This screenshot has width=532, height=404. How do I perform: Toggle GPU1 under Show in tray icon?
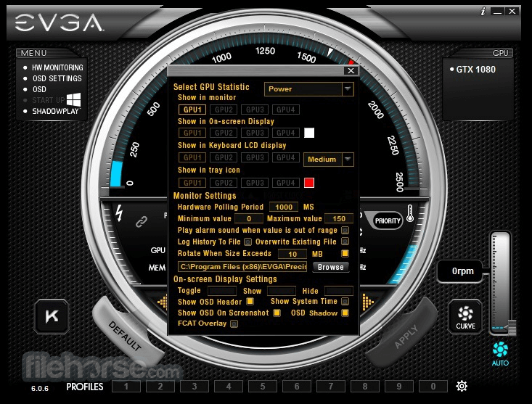point(192,183)
